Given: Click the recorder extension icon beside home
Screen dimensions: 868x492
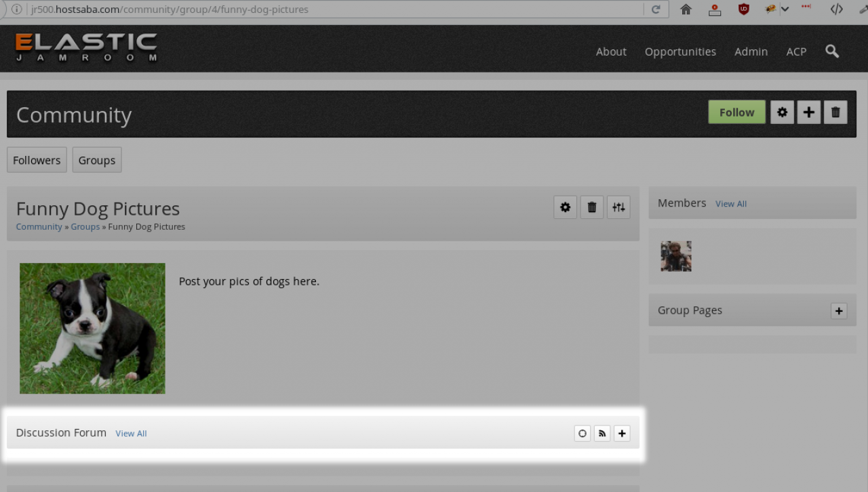Looking at the screenshot, I should (x=715, y=9).
